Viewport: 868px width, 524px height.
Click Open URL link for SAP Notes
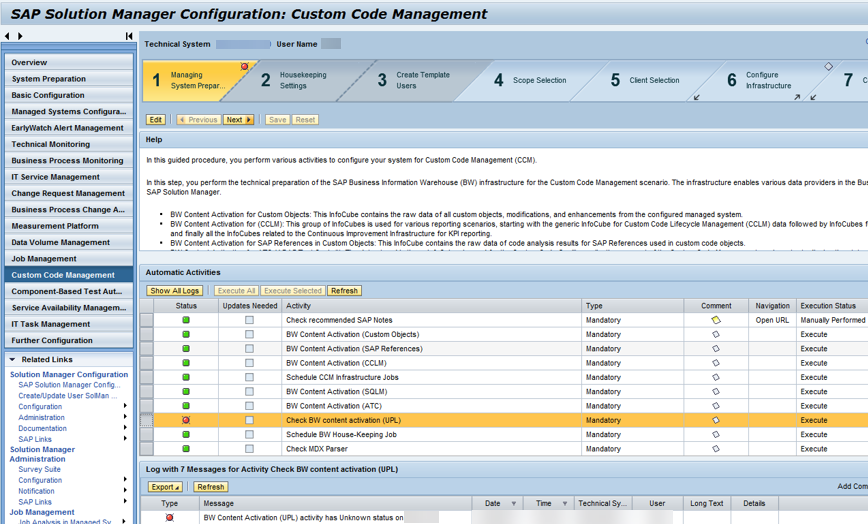[772, 320]
